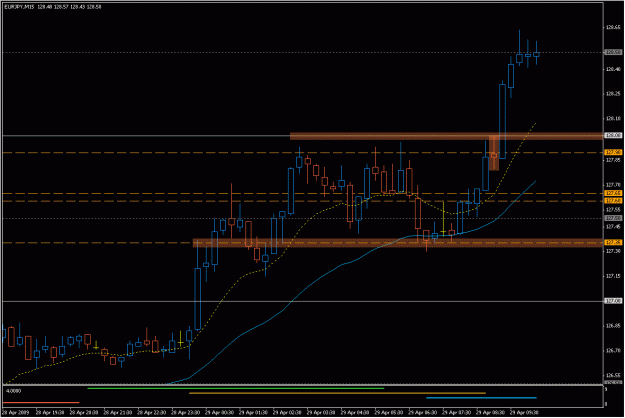This screenshot has width=625, height=418.
Task: Click the 128.25 price scale value
Action: point(613,94)
